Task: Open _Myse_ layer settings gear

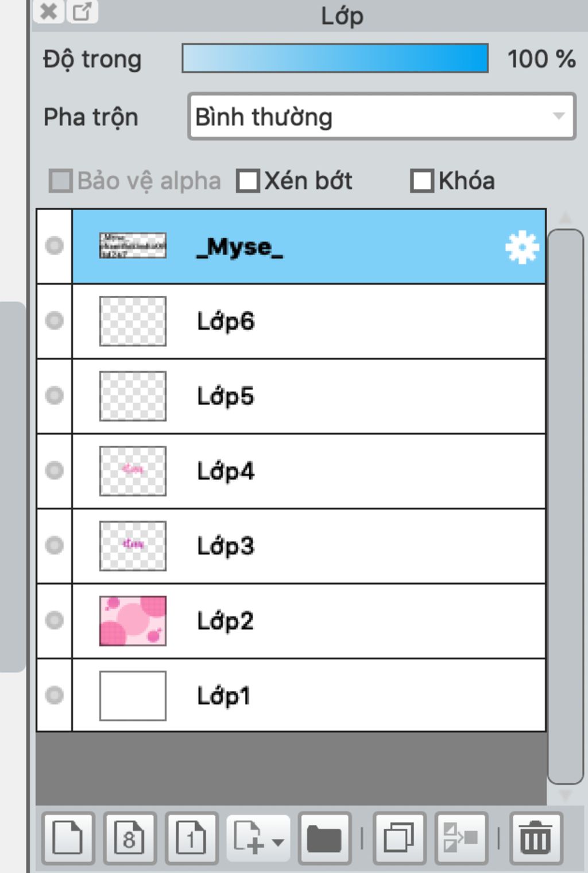Action: pyautogui.click(x=521, y=248)
